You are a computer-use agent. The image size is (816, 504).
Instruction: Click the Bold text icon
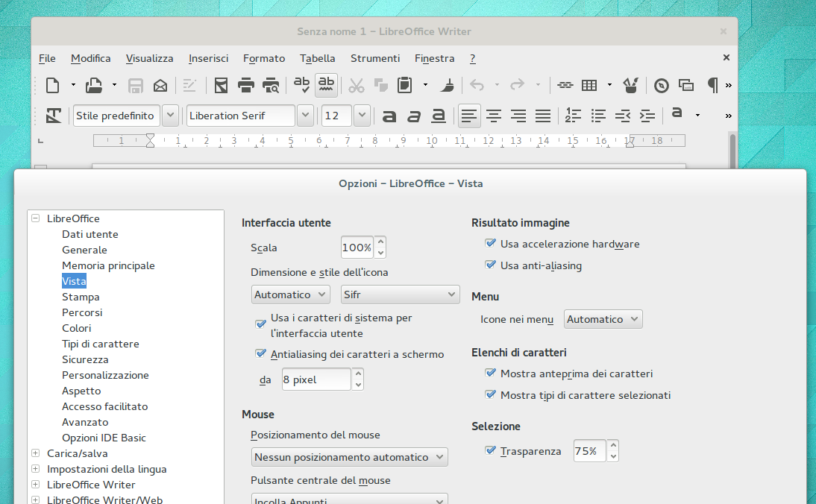click(x=389, y=116)
